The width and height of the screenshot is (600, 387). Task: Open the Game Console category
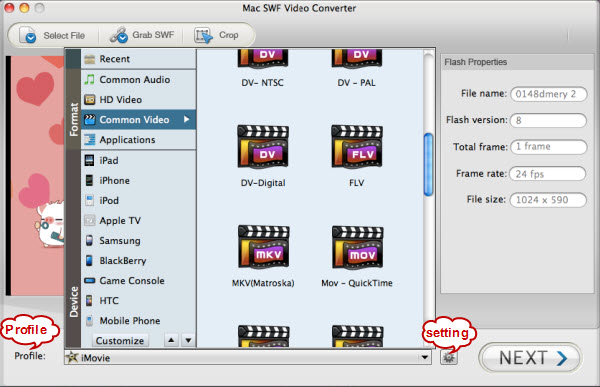[x=139, y=281]
